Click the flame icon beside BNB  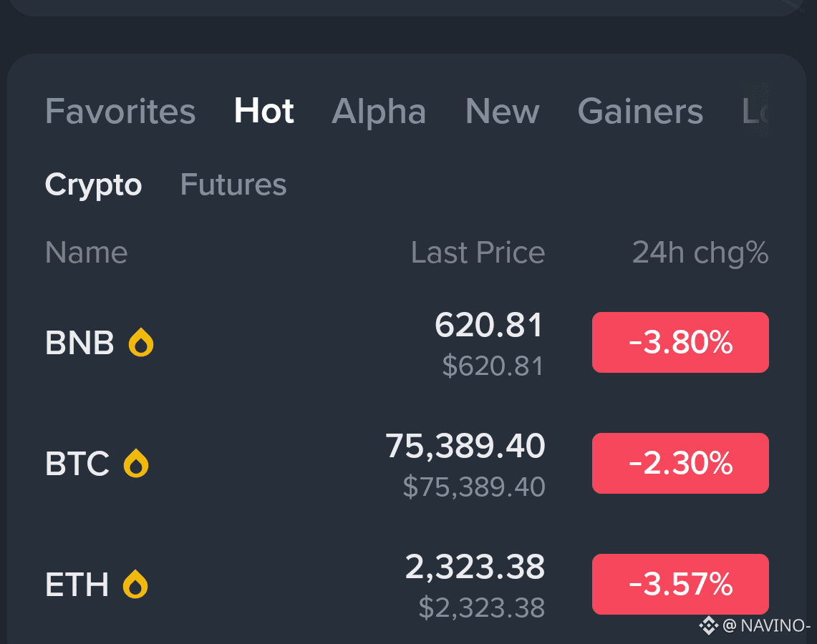[x=141, y=342]
